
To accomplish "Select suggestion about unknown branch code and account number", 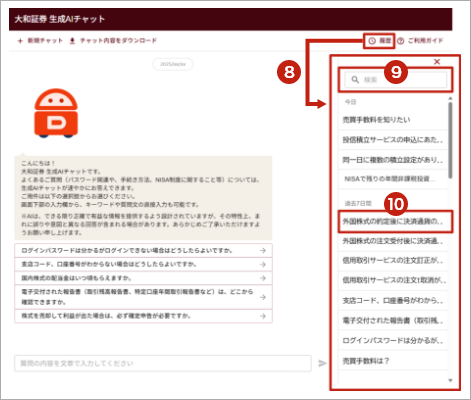I will click(143, 264).
